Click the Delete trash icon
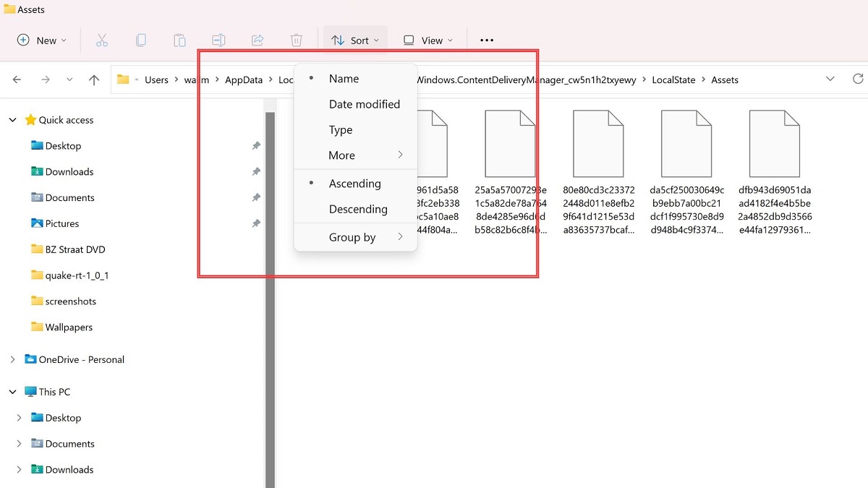The image size is (868, 488). (297, 40)
